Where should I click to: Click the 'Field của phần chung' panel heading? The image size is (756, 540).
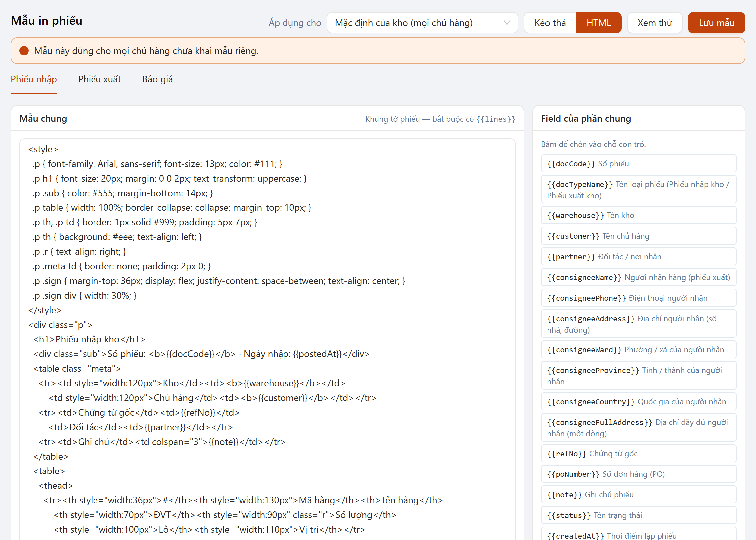[x=586, y=119]
